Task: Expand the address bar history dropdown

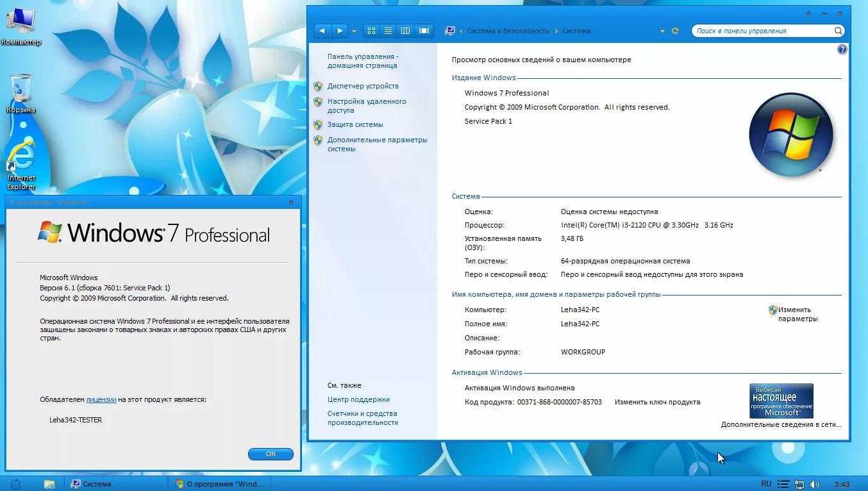Action: tap(662, 31)
